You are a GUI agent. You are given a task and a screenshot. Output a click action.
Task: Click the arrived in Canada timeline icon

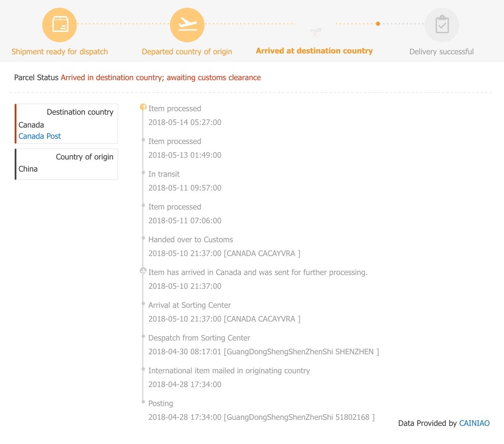[x=143, y=271]
